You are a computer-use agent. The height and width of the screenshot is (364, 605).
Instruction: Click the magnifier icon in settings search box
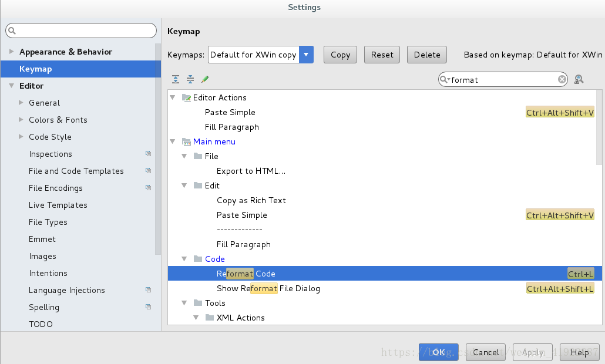click(12, 31)
